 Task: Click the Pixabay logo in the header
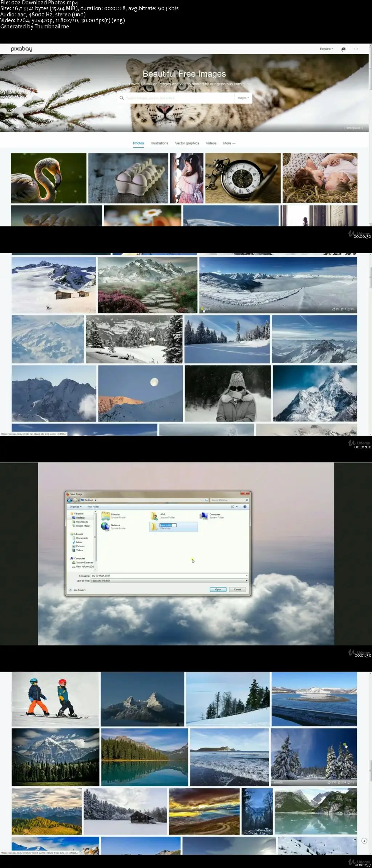click(x=21, y=49)
